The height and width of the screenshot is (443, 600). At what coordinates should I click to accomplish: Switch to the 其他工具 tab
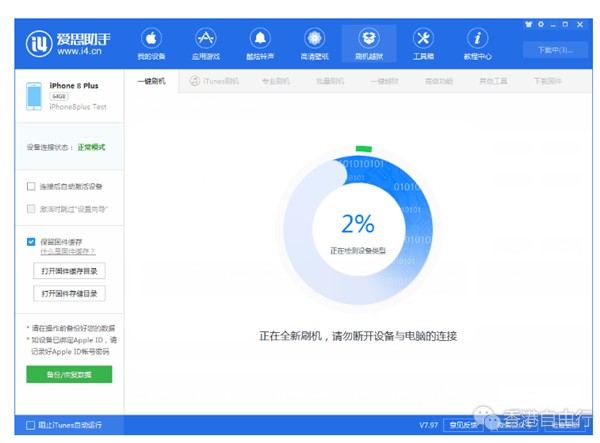(x=493, y=81)
